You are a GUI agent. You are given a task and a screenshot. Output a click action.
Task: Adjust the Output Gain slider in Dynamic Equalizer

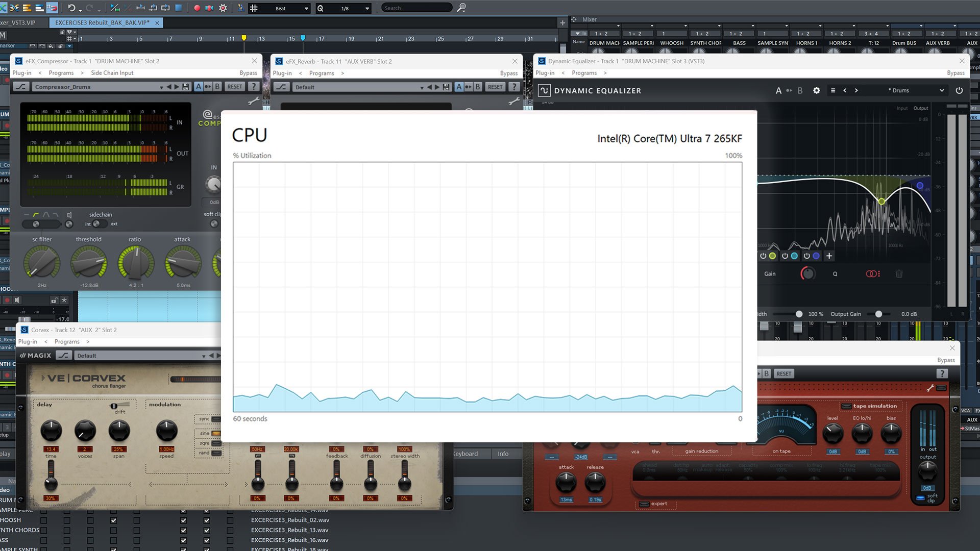(879, 314)
